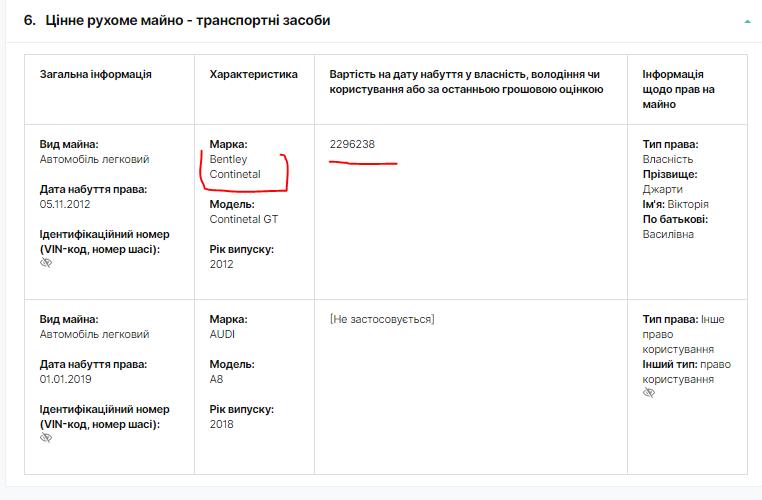Click the 'Загальна інформація' column header
The height and width of the screenshot is (500, 762).
coord(96,74)
